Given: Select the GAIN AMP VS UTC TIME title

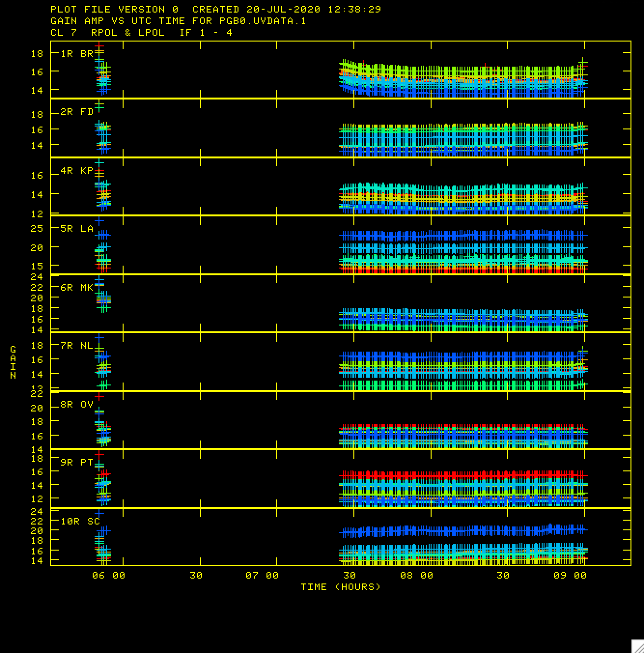Looking at the screenshot, I should point(178,21).
